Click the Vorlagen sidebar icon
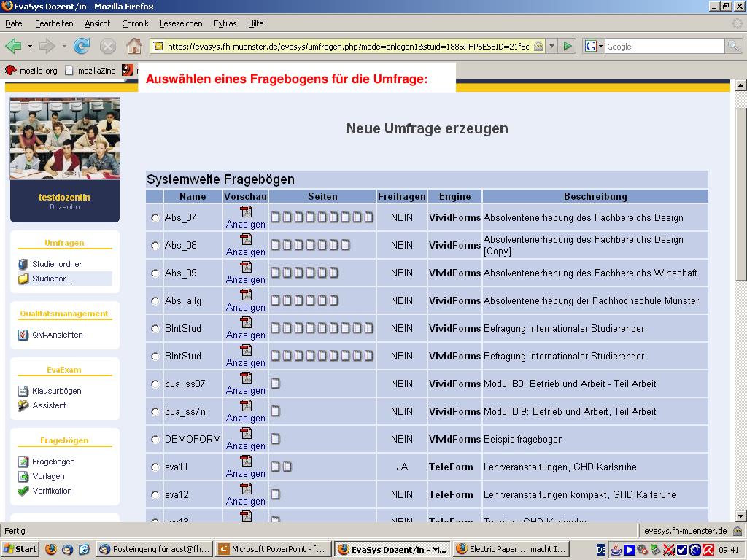This screenshot has height=560, width=747. click(x=23, y=476)
